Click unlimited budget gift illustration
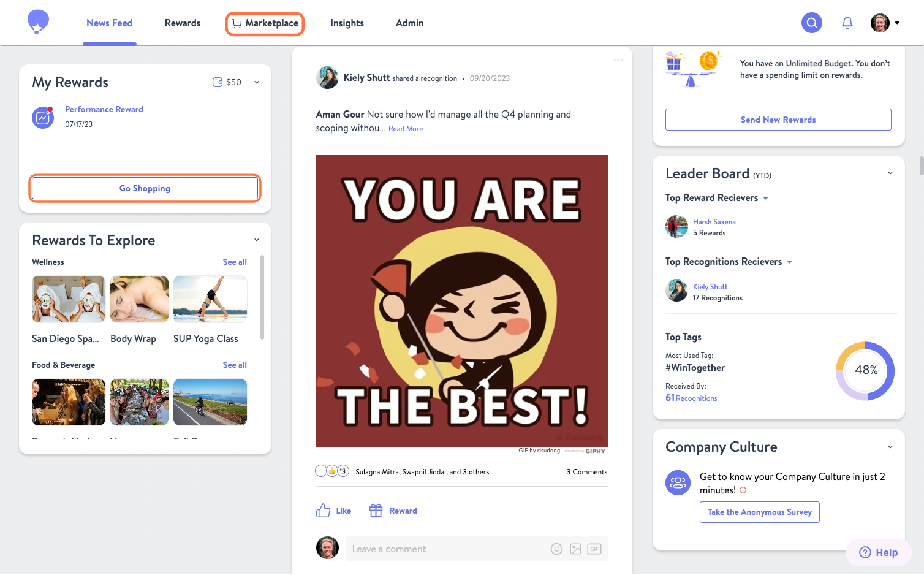Viewport: 924px width, 575px height. point(694,69)
